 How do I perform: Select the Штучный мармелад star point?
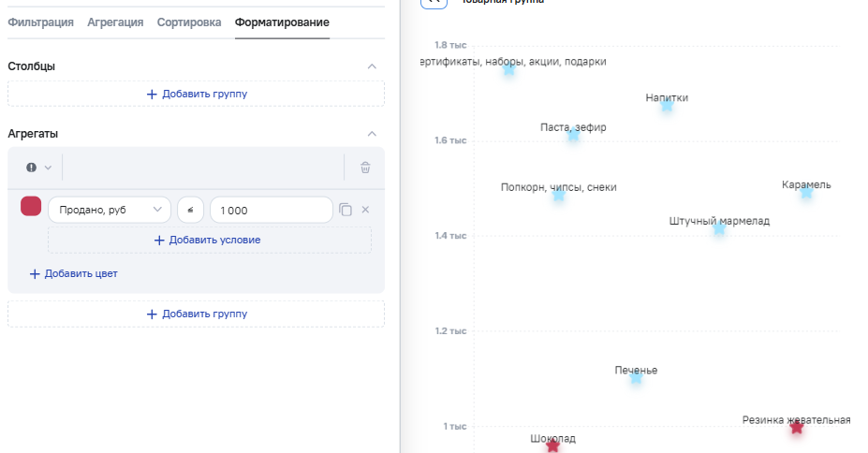coord(719,228)
